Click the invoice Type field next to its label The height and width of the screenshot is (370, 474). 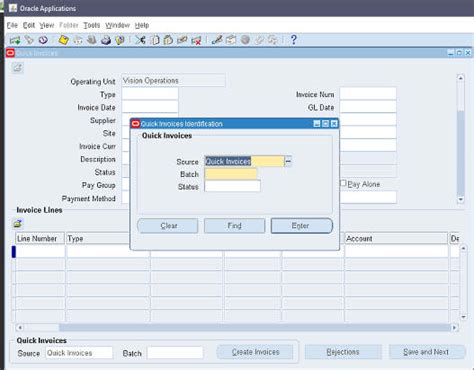(150, 94)
